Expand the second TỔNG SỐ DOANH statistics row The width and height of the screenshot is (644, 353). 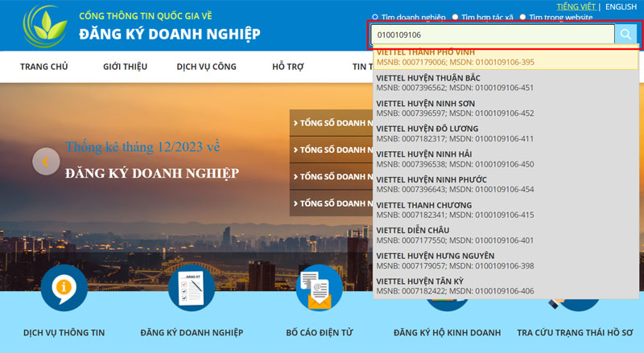click(x=332, y=150)
